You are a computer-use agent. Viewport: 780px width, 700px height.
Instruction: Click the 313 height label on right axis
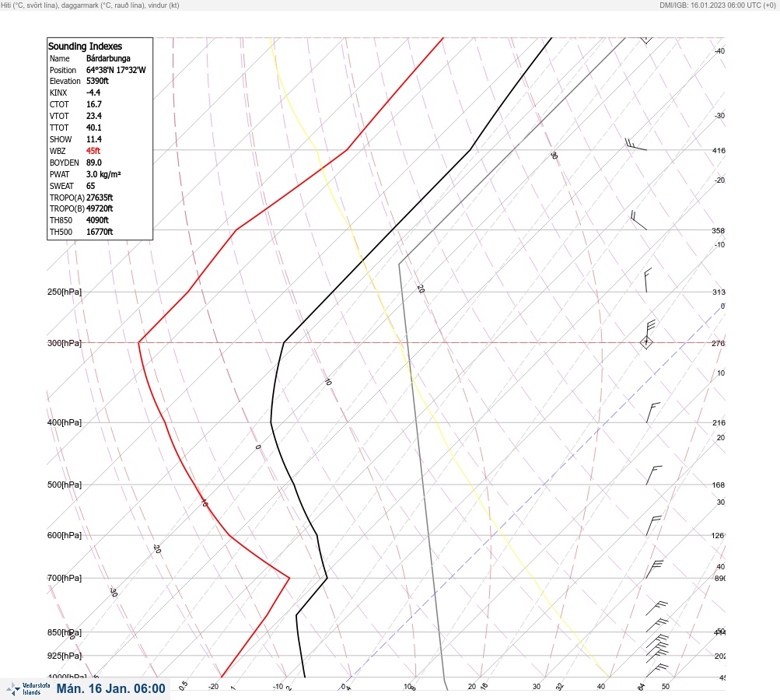pos(719,292)
